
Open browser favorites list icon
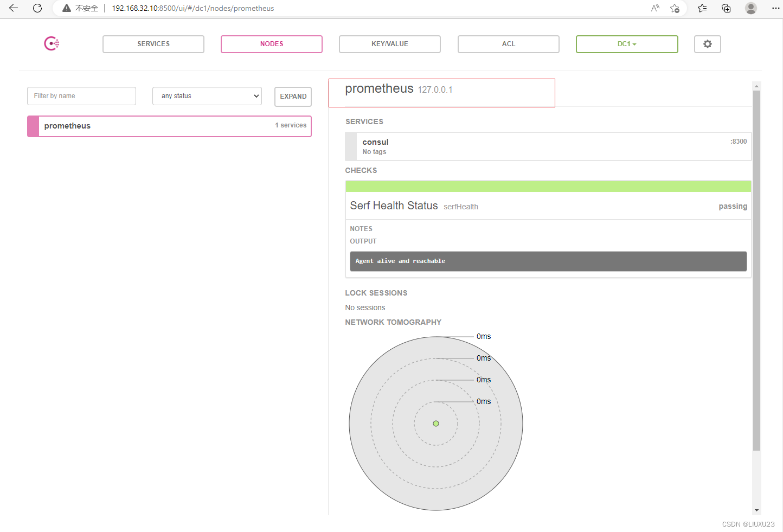click(702, 8)
